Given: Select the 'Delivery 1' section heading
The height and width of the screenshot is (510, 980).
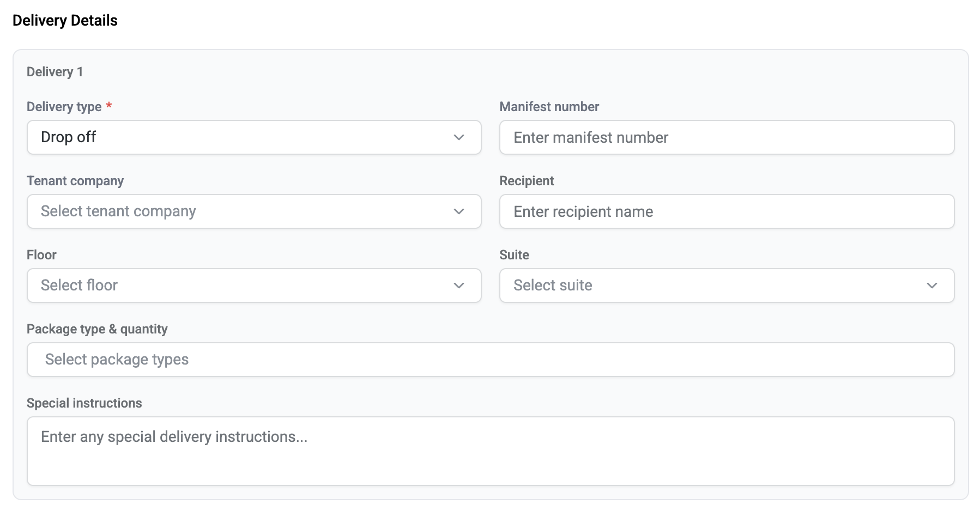Looking at the screenshot, I should click(55, 72).
